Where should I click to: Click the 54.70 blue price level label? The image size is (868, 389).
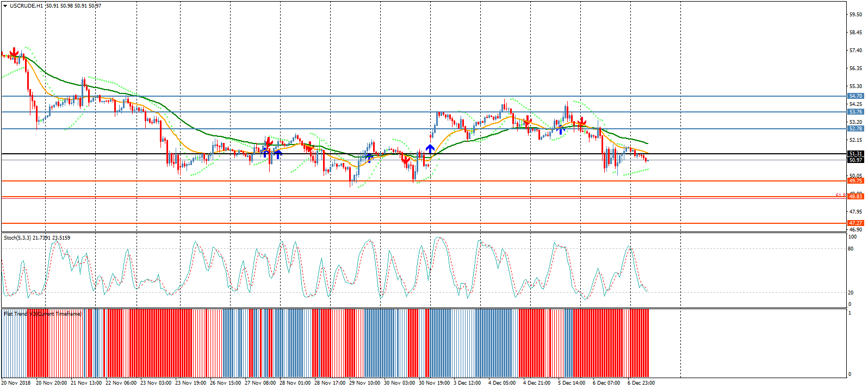click(x=855, y=96)
